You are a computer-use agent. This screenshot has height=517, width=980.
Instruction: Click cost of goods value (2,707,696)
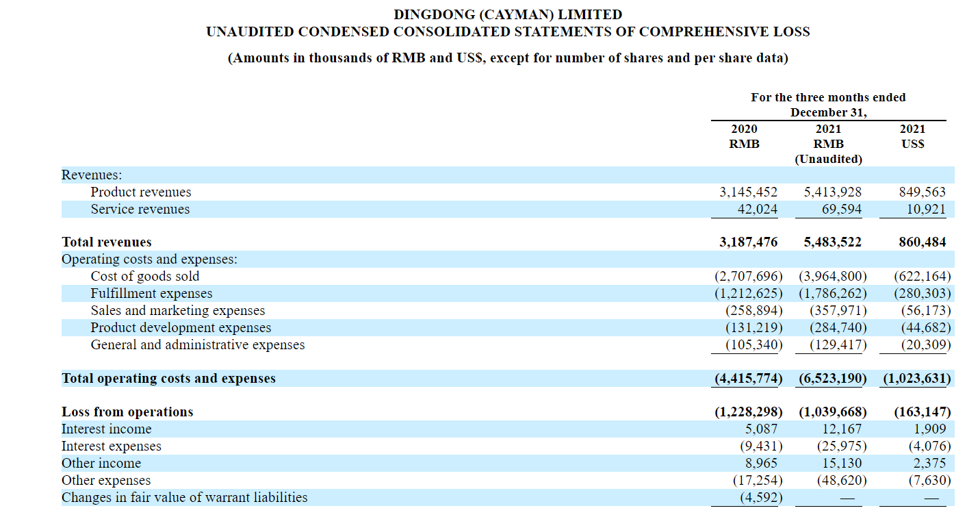point(748,277)
